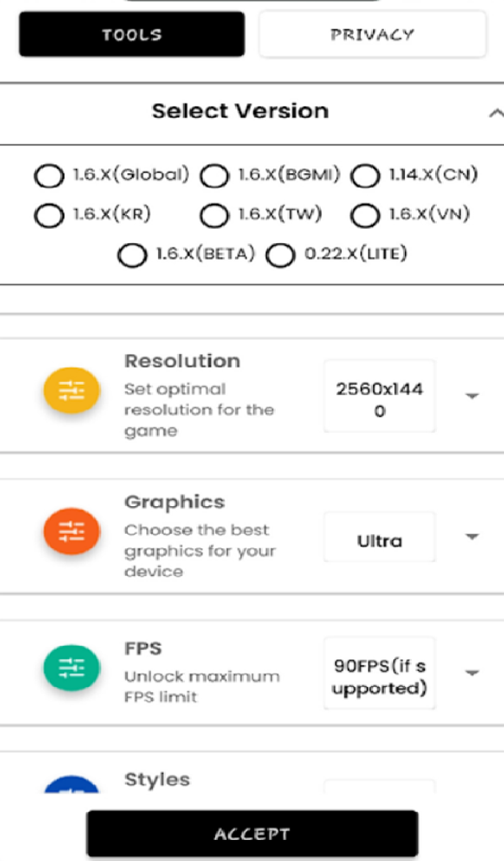Select the 1.6.X(Global) version radio button
504x861 pixels.
(49, 177)
